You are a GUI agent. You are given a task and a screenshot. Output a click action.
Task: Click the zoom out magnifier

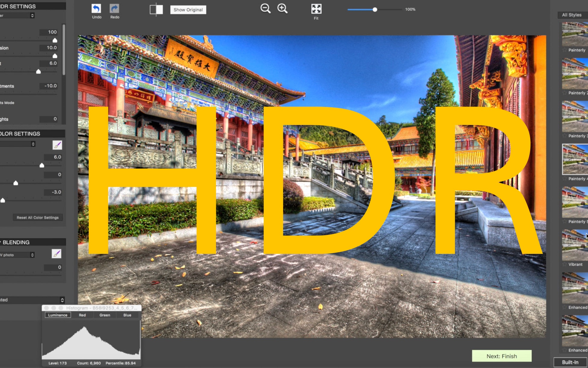pos(265,9)
